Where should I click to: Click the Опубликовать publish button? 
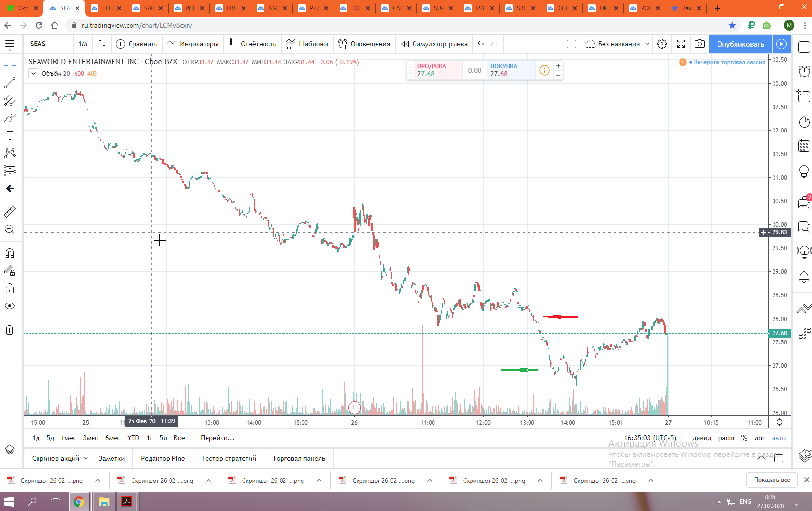tap(740, 44)
